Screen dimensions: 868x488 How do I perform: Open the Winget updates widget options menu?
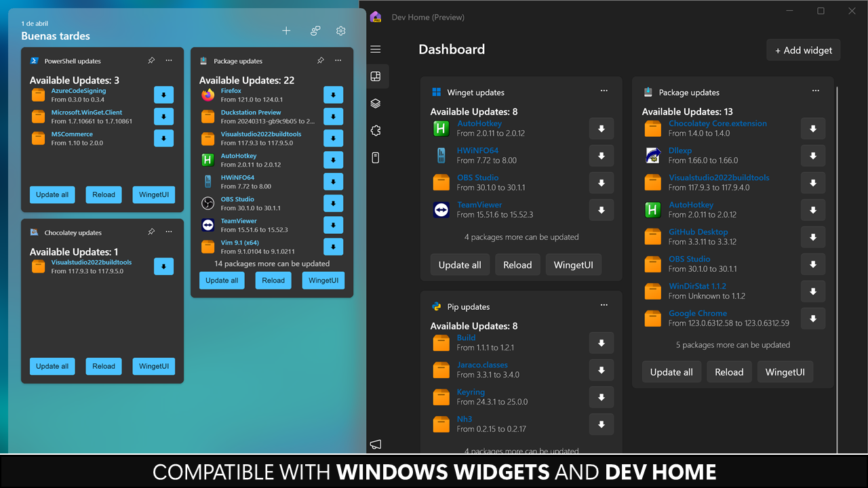pos(604,90)
